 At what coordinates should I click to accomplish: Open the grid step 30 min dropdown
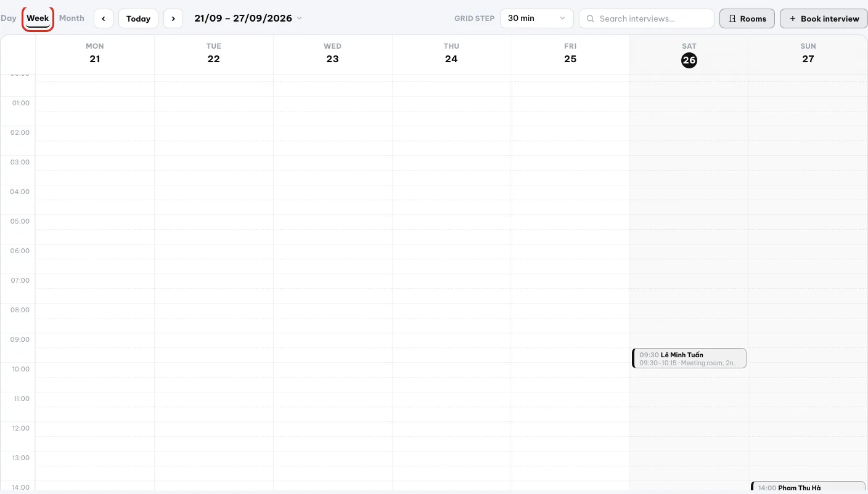(536, 18)
